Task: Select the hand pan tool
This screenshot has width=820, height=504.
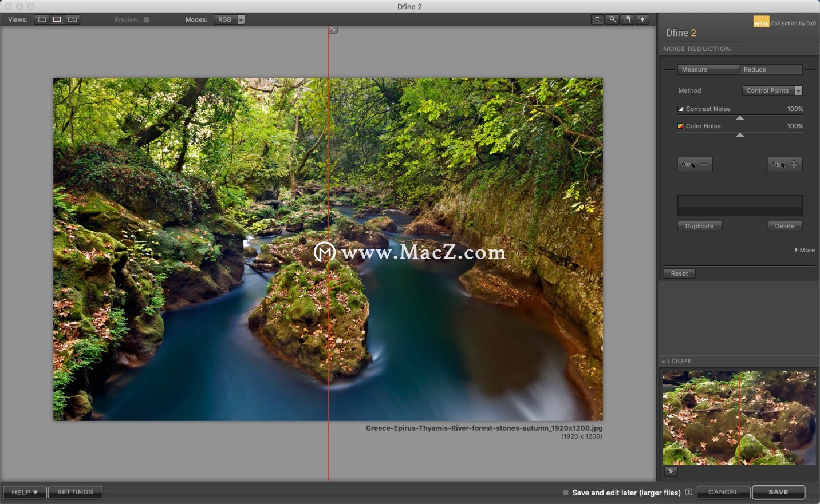Action: click(628, 19)
